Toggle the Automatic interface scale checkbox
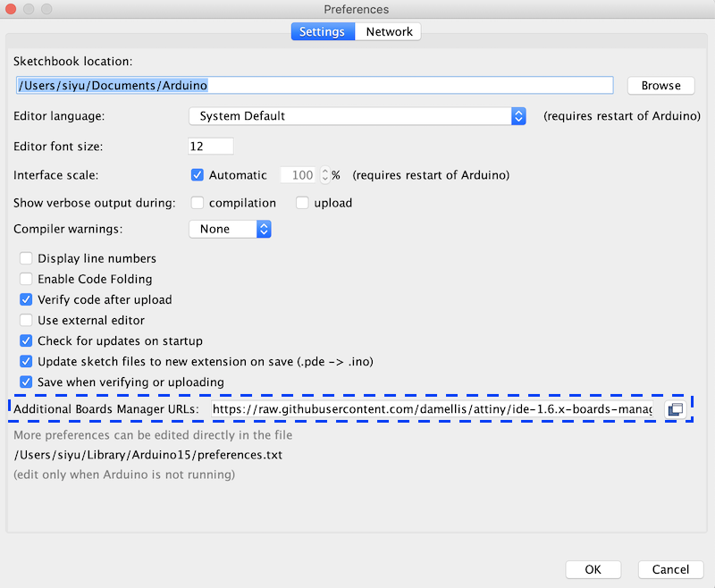 pyautogui.click(x=198, y=175)
